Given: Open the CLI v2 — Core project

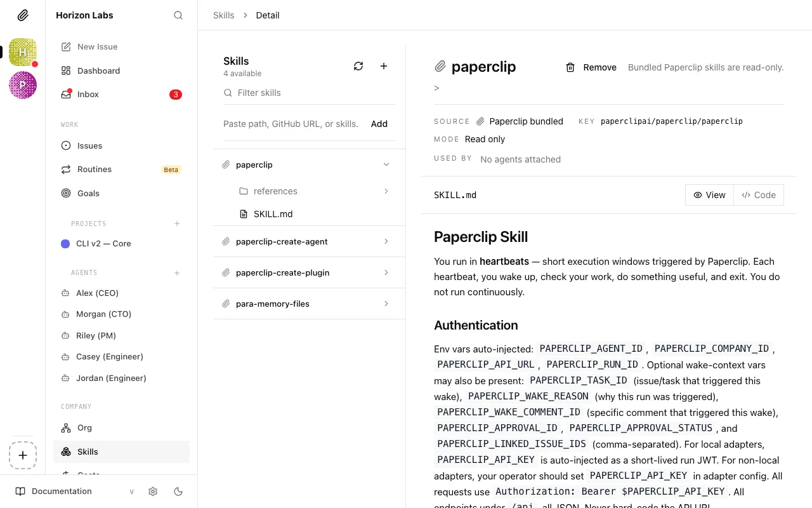Looking at the screenshot, I should coord(121,244).
